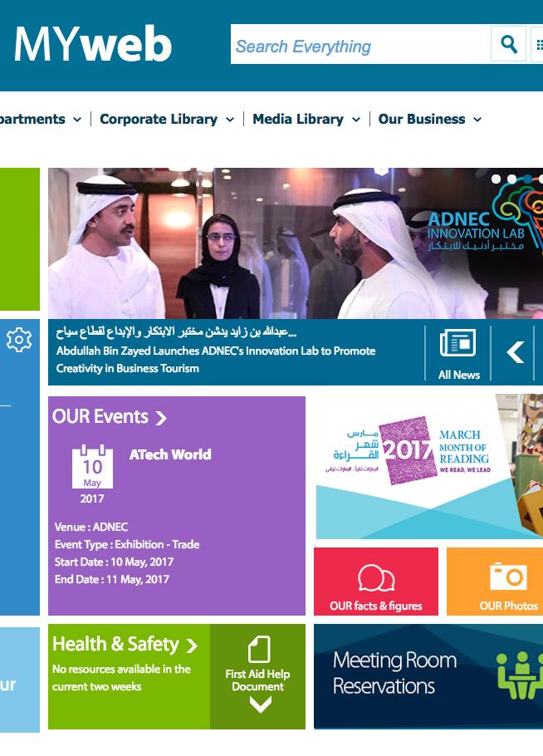
Task: Open the March Month of Reading banner
Action: point(429,466)
